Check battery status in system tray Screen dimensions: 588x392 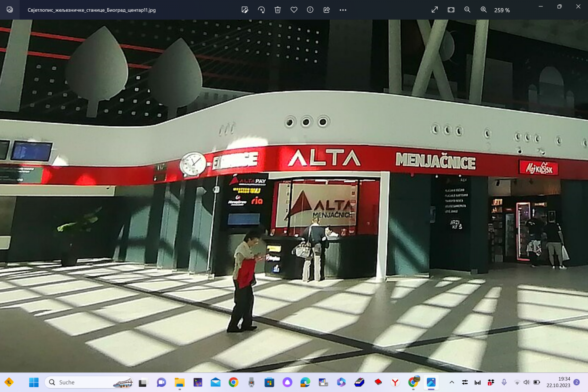[x=537, y=382]
